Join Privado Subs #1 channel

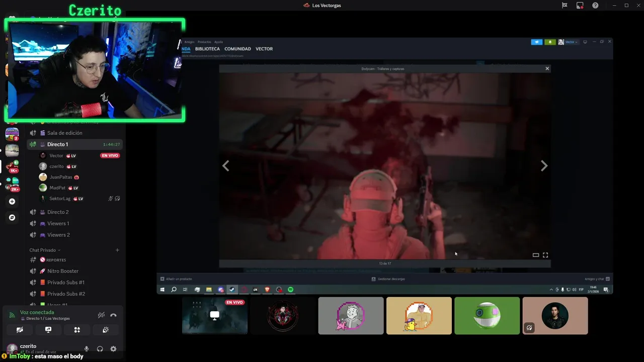74,283
